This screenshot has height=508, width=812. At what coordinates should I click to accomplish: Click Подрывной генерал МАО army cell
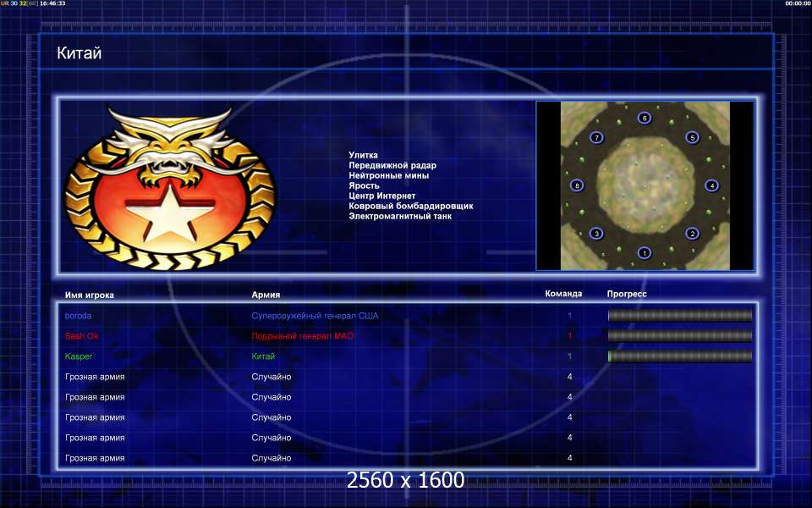pos(303,336)
